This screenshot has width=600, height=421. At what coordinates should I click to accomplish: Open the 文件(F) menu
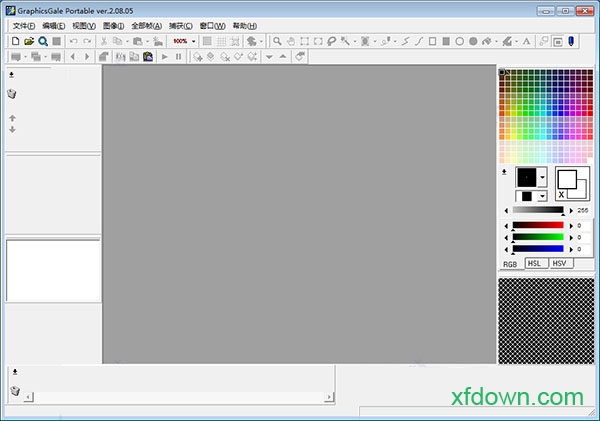[x=24, y=25]
